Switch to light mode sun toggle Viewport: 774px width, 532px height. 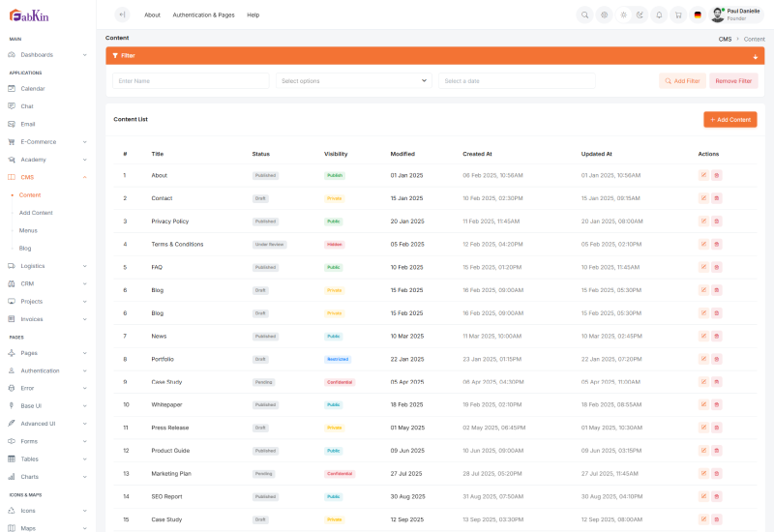click(624, 15)
